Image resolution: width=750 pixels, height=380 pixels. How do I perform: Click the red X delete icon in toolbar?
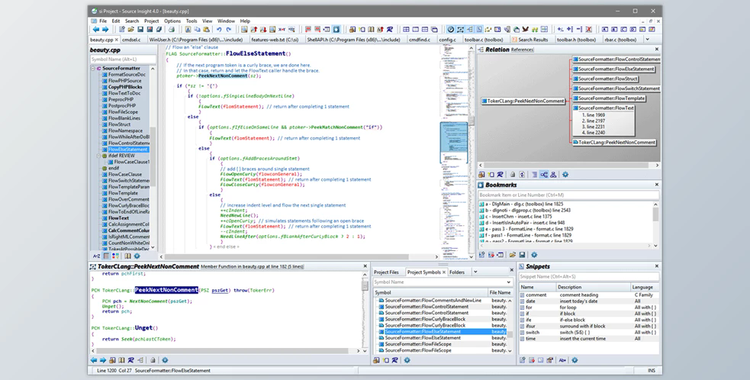click(588, 29)
